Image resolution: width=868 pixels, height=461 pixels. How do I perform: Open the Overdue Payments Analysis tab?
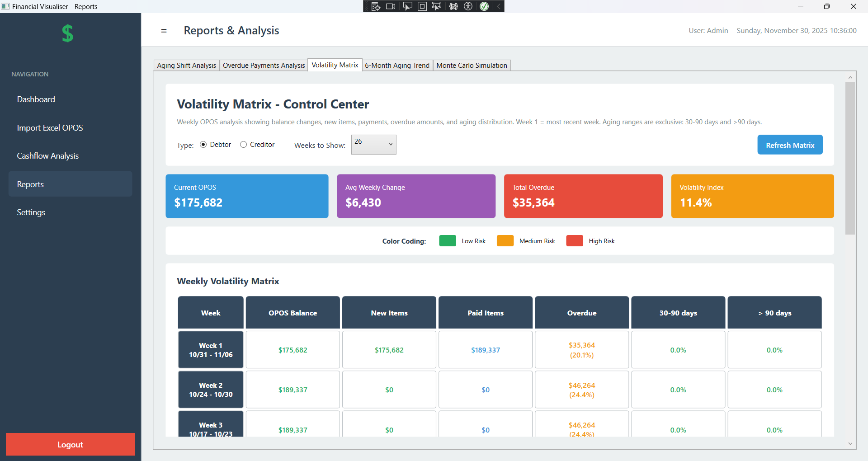264,65
